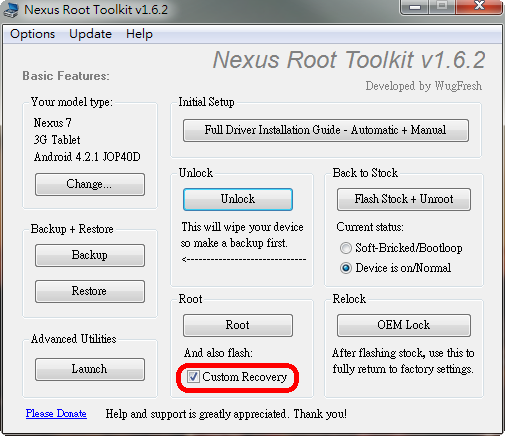Click the 'Current status:' label
This screenshot has height=436, width=505.
[x=370, y=227]
